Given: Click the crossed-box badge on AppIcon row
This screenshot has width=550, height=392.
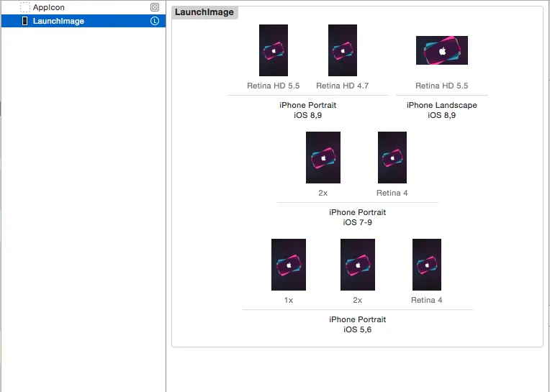Looking at the screenshot, I should pos(155,7).
